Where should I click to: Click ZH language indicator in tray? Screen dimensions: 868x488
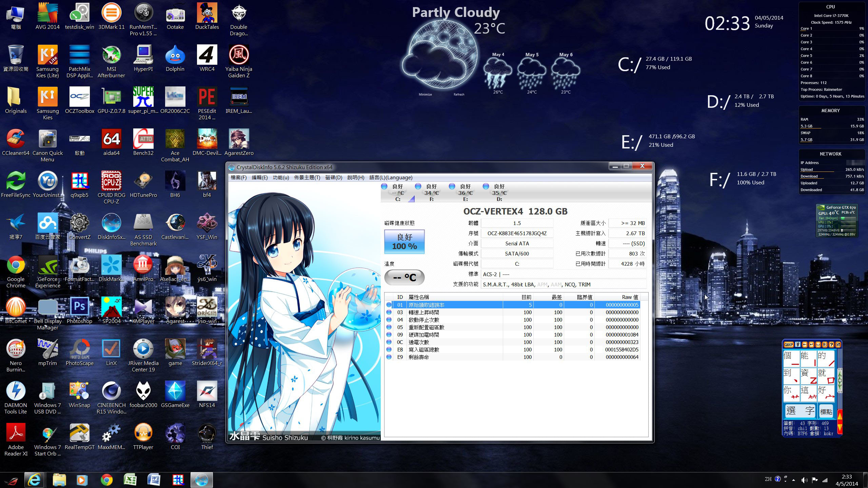coord(768,479)
